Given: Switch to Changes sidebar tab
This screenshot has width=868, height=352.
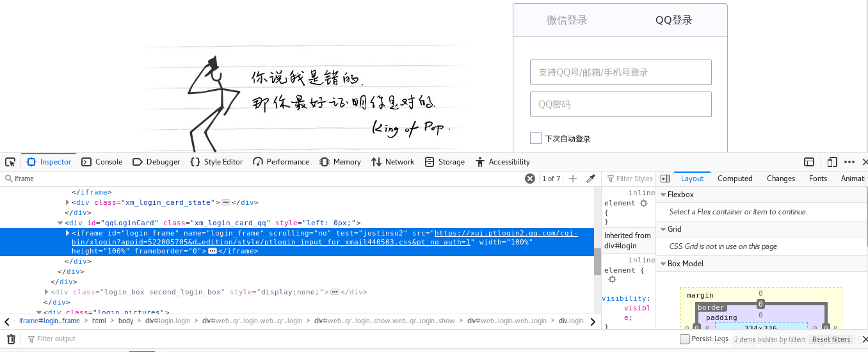Looking at the screenshot, I should tap(781, 179).
